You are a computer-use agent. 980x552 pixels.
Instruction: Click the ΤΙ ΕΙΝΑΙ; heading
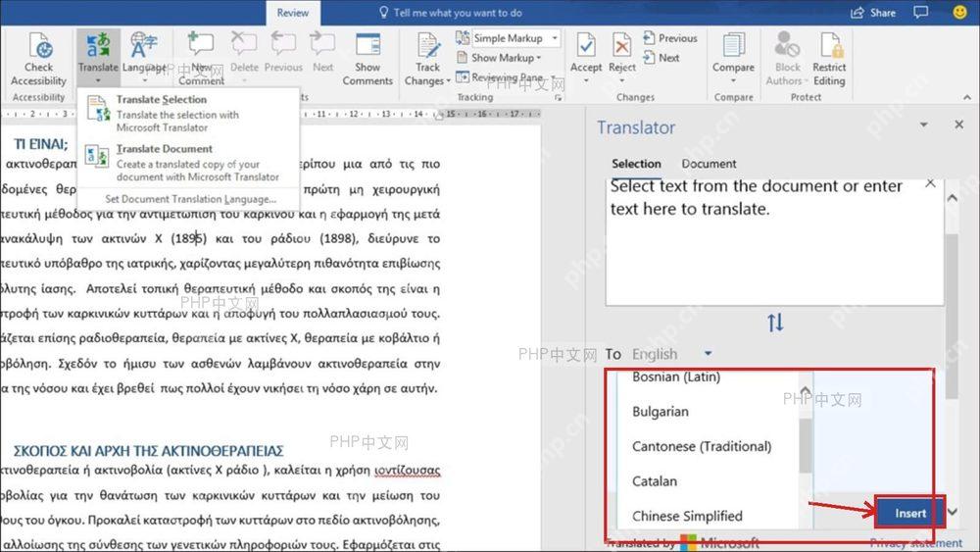(x=41, y=144)
